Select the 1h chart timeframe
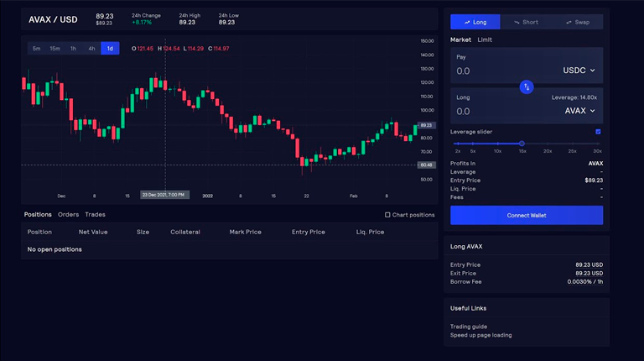The height and width of the screenshot is (361, 644). [x=73, y=49]
